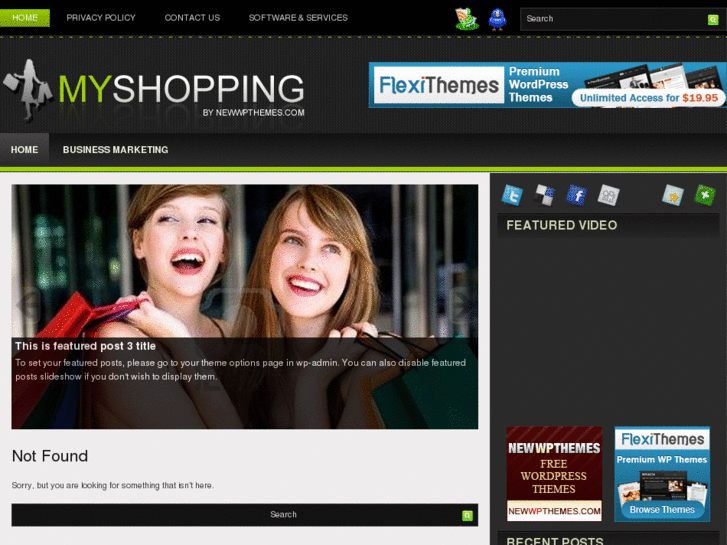Open the NewWPThemes free themes ad
The image size is (727, 545).
pos(554,474)
